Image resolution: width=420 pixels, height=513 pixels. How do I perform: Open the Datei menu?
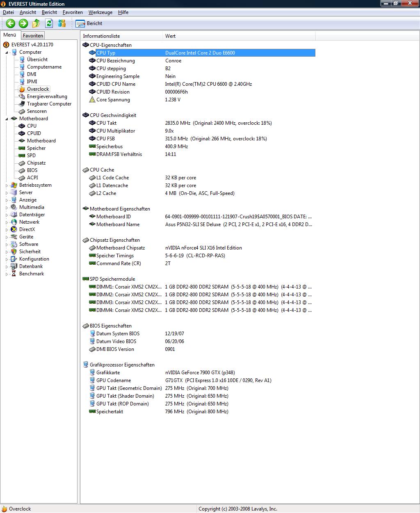8,12
